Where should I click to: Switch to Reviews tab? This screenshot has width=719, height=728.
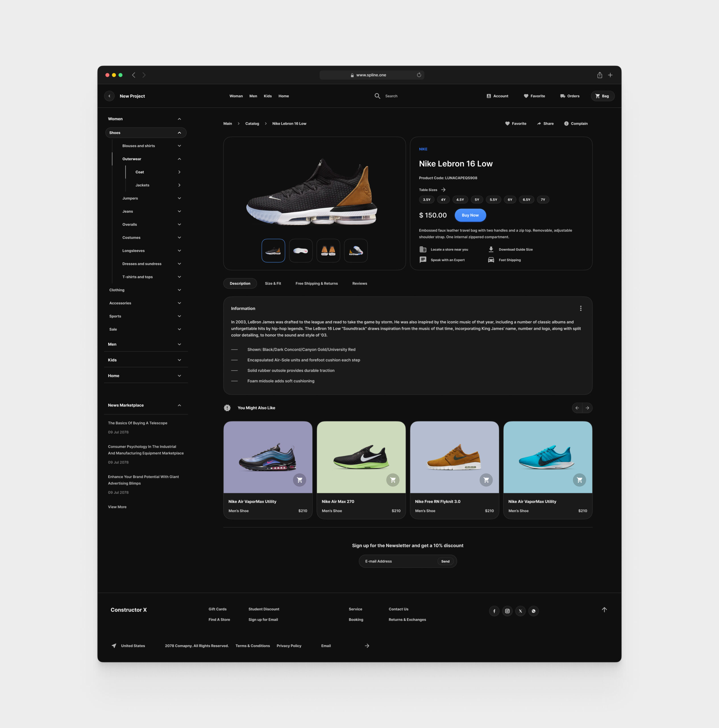point(360,283)
